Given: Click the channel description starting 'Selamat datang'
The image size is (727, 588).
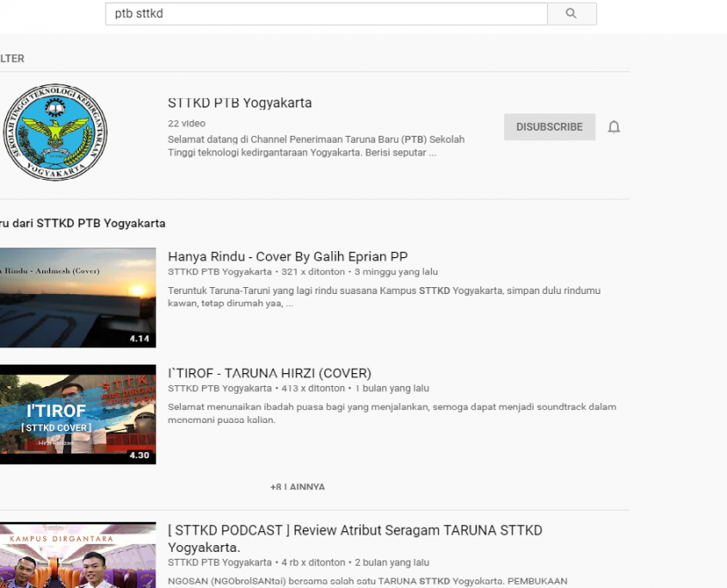Looking at the screenshot, I should click(316, 146).
